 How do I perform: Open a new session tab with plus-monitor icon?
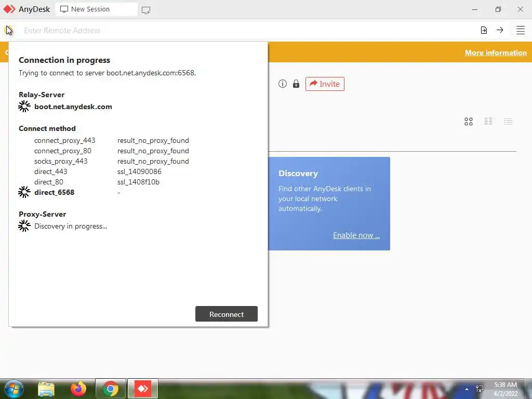coord(146,10)
